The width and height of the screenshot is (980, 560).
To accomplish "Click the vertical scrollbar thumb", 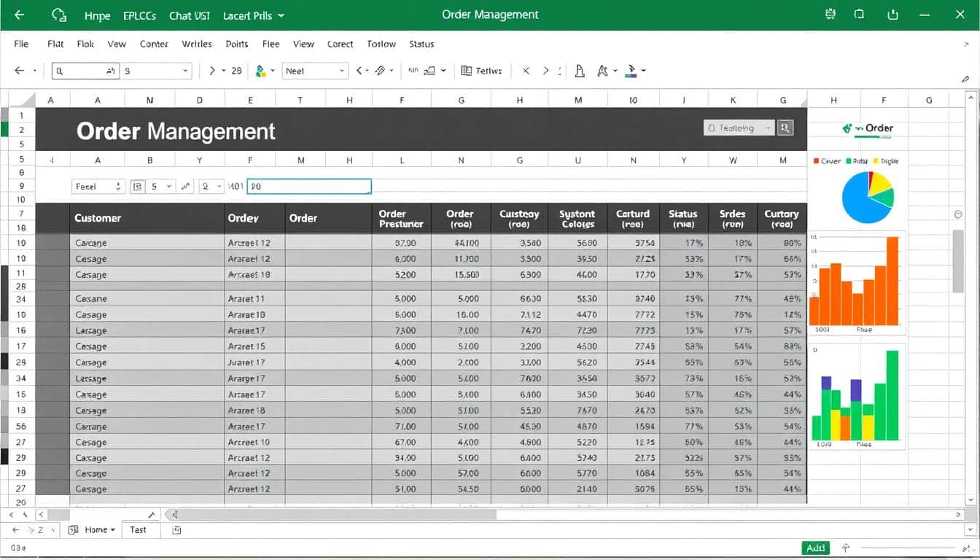I will click(x=958, y=260).
